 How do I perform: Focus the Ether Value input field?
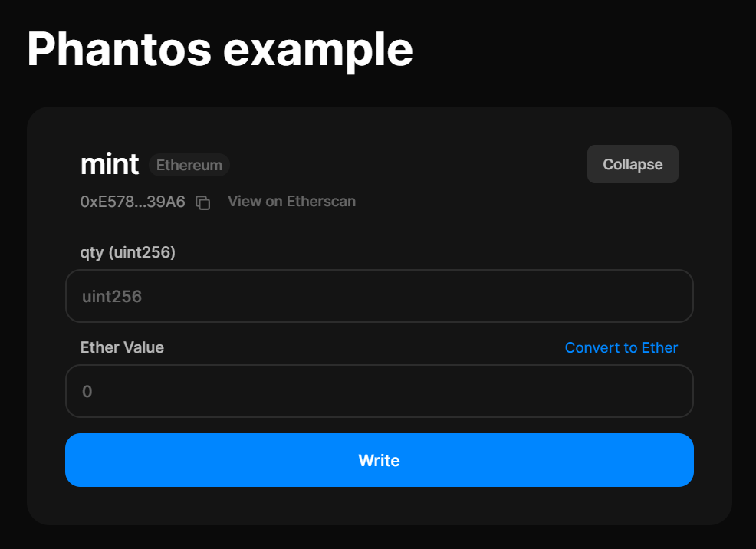pyautogui.click(x=380, y=391)
